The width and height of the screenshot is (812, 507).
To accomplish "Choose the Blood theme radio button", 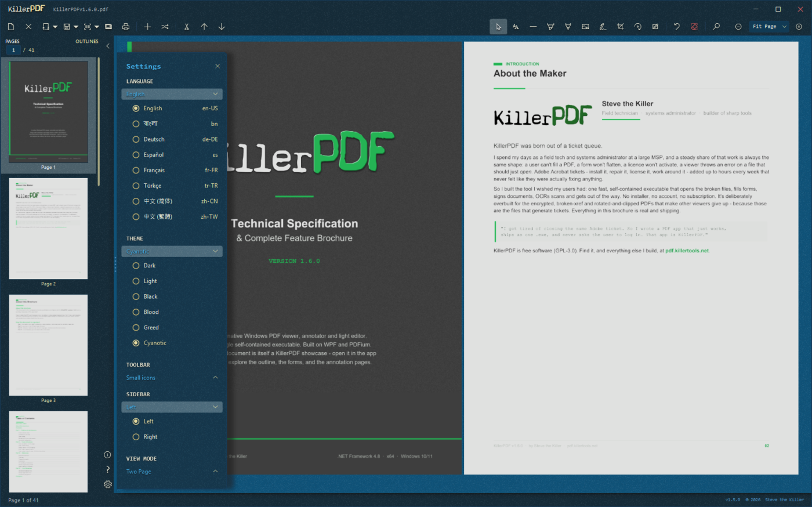I will click(136, 312).
